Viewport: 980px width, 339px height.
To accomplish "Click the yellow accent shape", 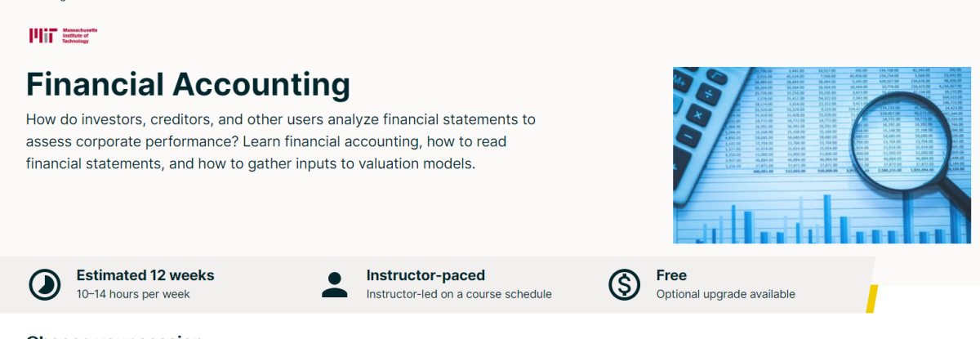I will pos(871,298).
